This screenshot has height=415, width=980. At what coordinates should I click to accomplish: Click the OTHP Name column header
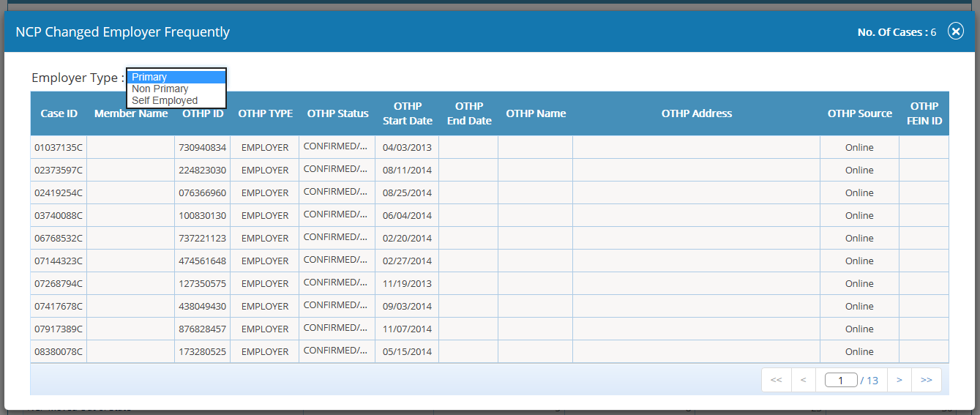pyautogui.click(x=536, y=113)
